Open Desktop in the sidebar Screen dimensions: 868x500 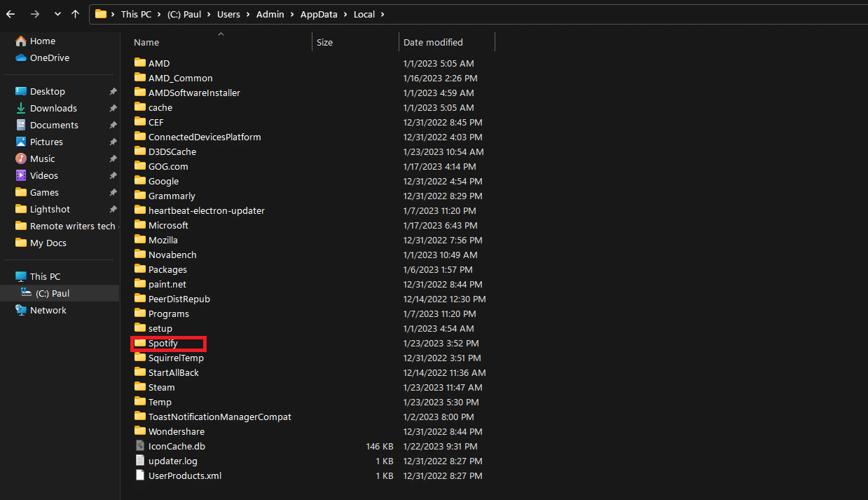(x=40, y=92)
